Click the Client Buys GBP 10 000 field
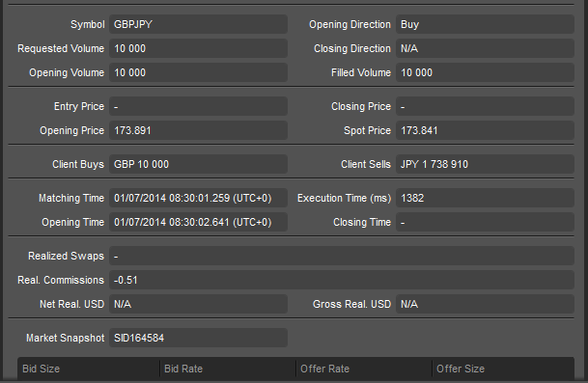The height and width of the screenshot is (383, 588). (198, 164)
